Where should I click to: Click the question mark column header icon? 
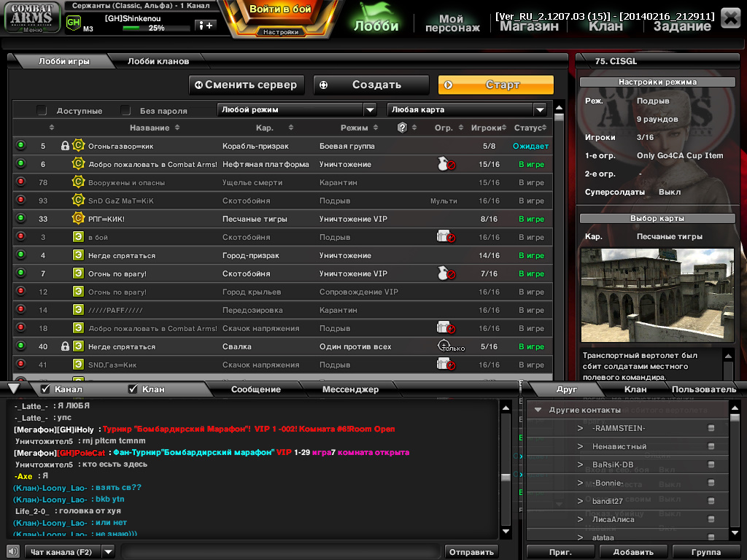pos(402,127)
